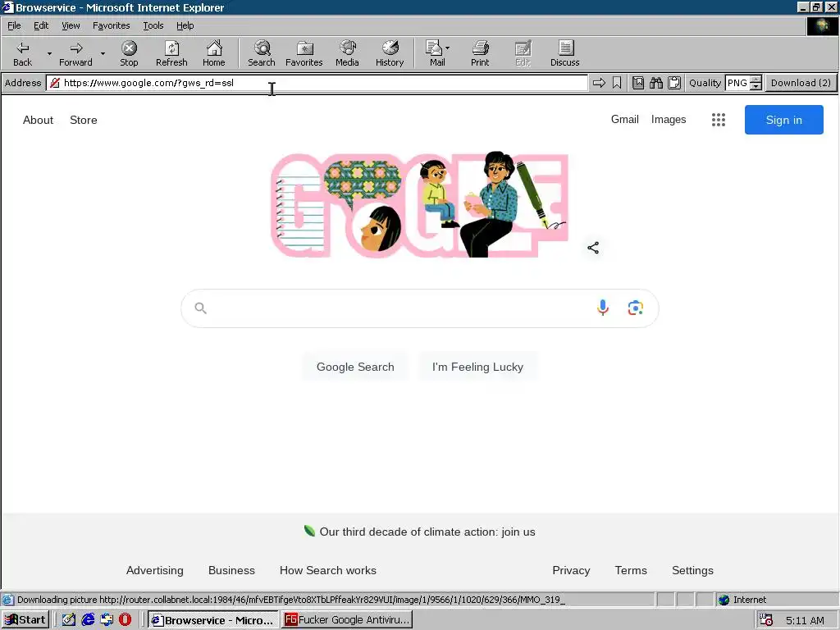The height and width of the screenshot is (630, 840).
Task: Show the History pane
Action: (x=390, y=53)
